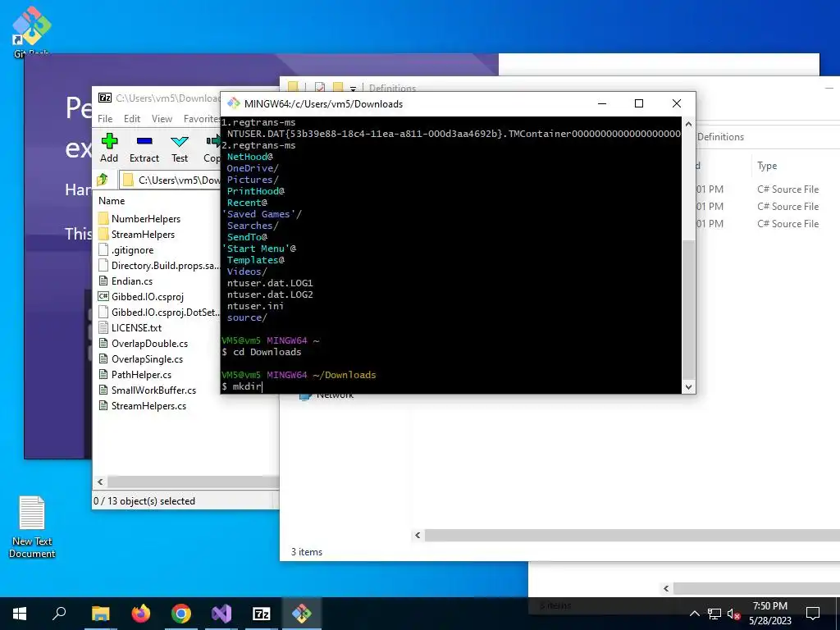The width and height of the screenshot is (840, 630).
Task: Open File Explorer from taskbar
Action: (100, 614)
